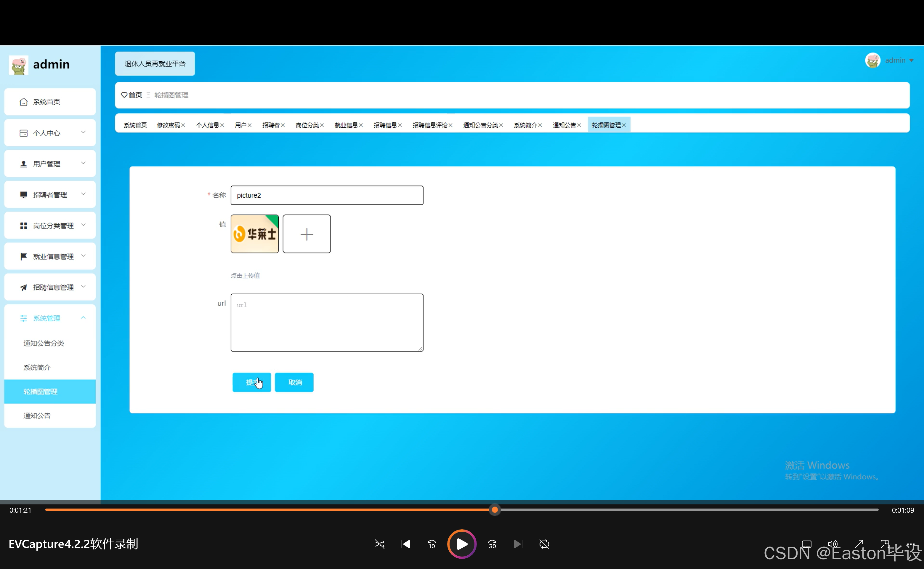Switch to the 系统首页 tab
This screenshot has height=569, width=924.
tap(135, 125)
